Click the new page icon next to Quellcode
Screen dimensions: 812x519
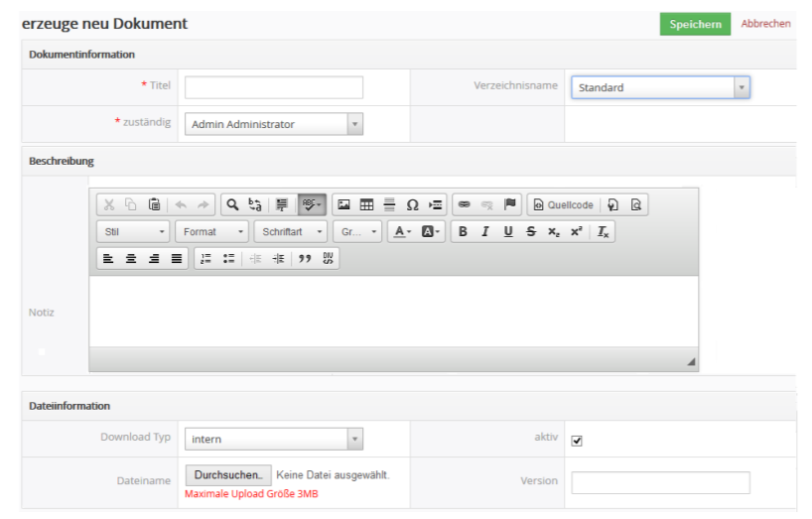point(613,204)
